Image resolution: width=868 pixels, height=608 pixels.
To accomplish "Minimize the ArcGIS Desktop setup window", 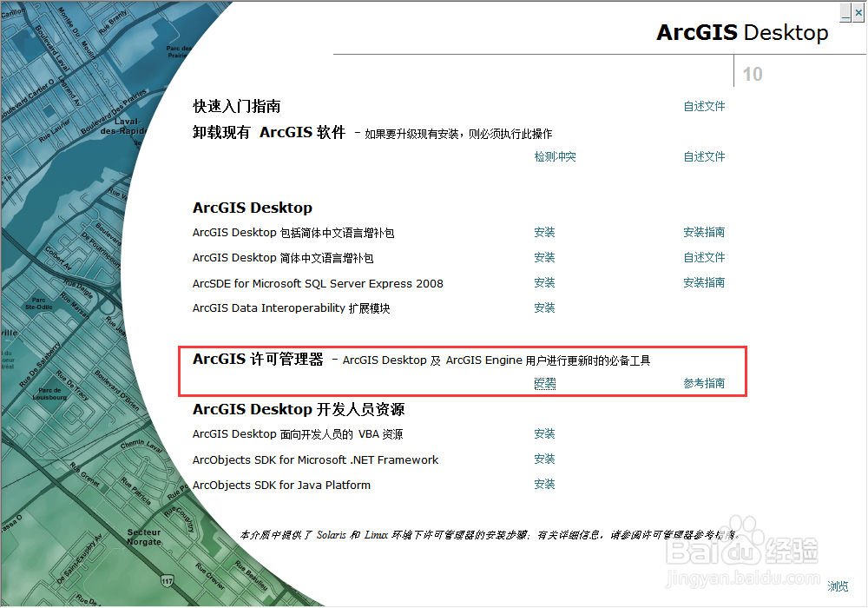I will point(845,12).
